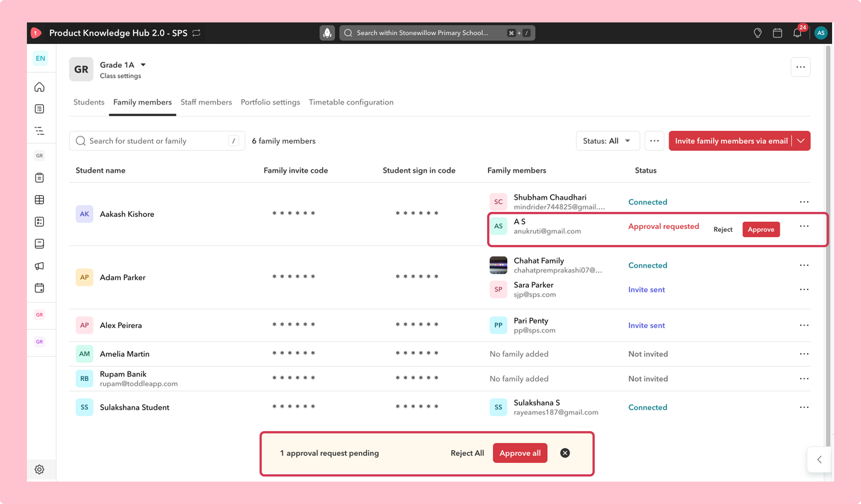Open the rocket icon in the top bar

point(327,33)
